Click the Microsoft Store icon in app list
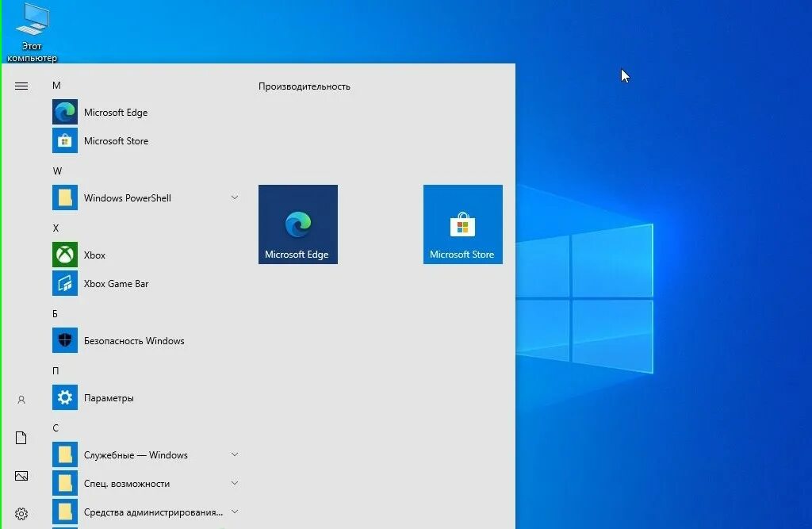 [65, 140]
